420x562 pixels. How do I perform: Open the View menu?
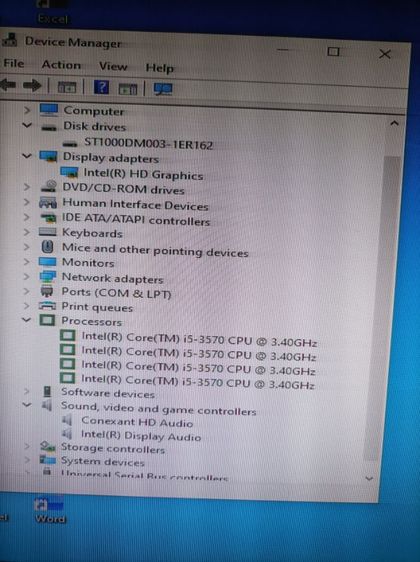click(113, 66)
